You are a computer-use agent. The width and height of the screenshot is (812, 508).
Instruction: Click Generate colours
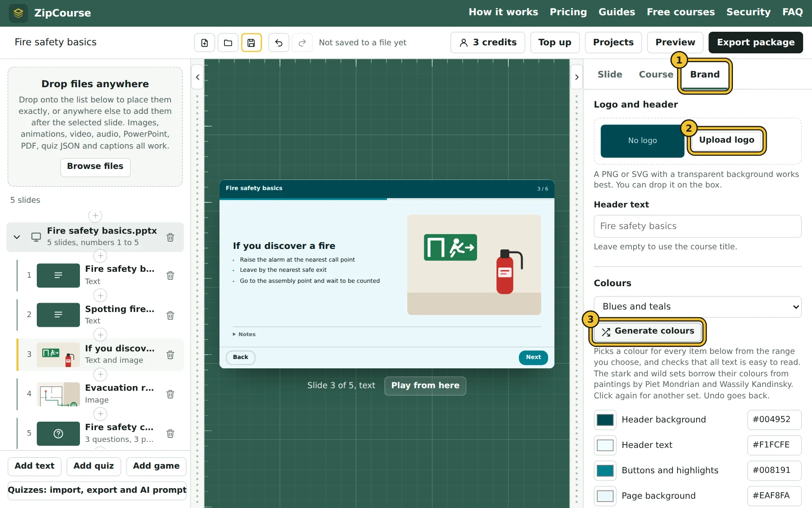click(x=648, y=331)
